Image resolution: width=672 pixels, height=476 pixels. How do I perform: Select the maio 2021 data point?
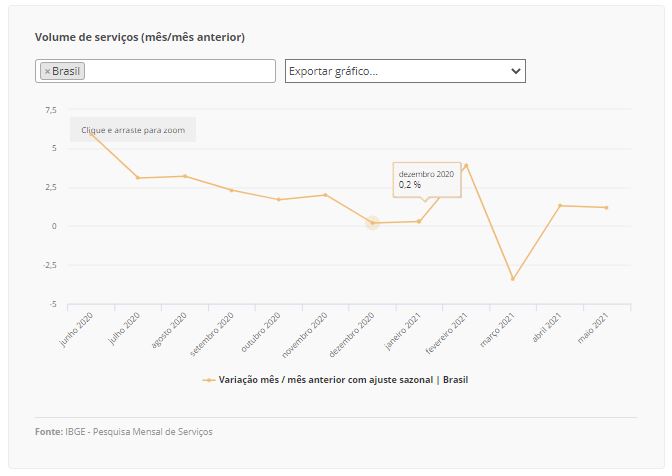(606, 208)
